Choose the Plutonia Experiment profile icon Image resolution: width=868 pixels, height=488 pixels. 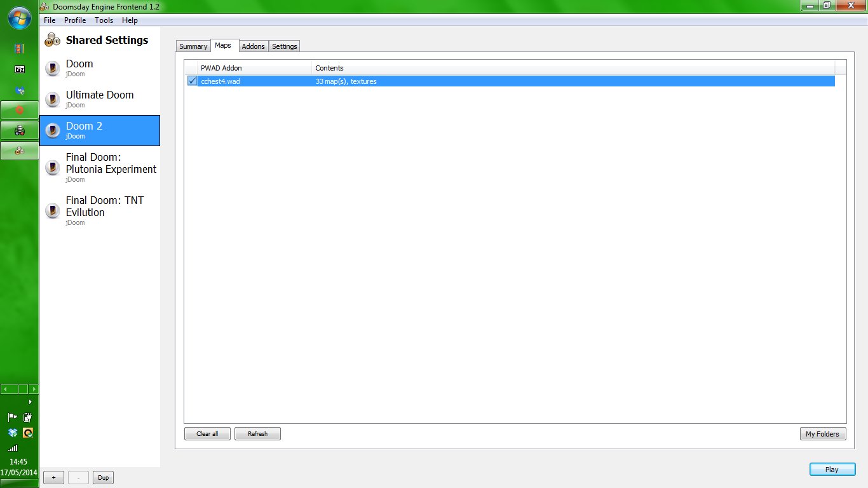point(53,168)
